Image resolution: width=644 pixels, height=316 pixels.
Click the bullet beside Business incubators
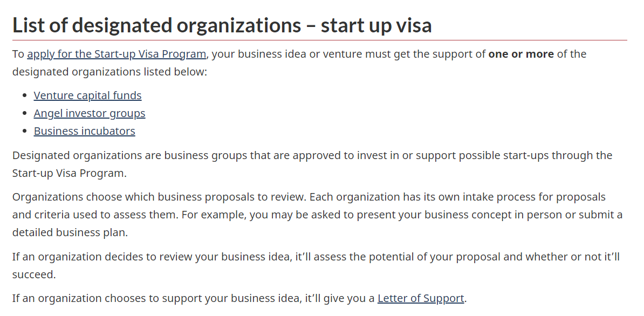click(x=25, y=132)
